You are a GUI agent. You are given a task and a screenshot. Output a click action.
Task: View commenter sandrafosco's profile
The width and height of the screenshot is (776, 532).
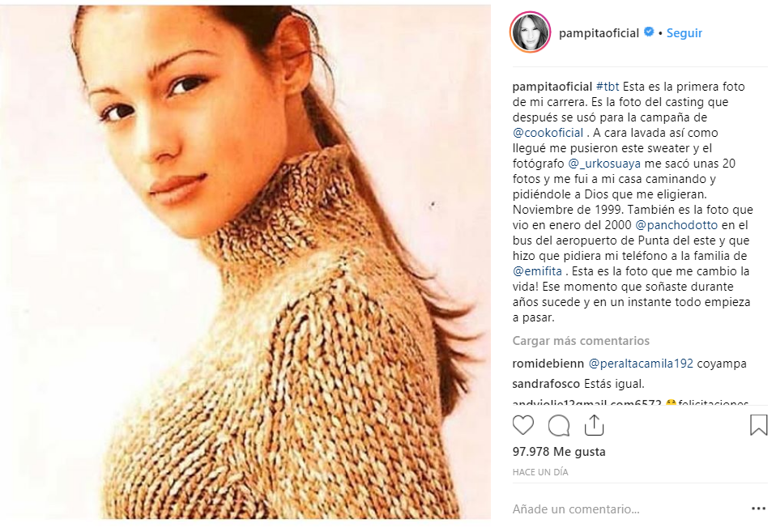click(546, 384)
